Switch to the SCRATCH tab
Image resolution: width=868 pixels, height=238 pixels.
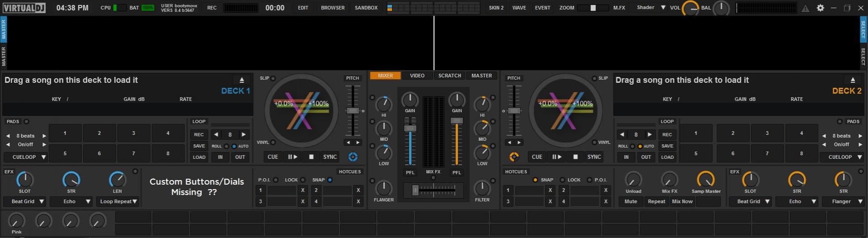pos(449,76)
